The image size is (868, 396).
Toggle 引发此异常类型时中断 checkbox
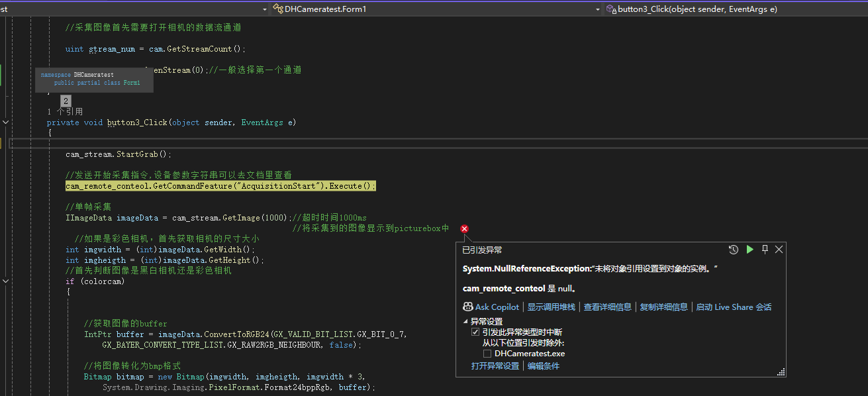click(x=475, y=332)
